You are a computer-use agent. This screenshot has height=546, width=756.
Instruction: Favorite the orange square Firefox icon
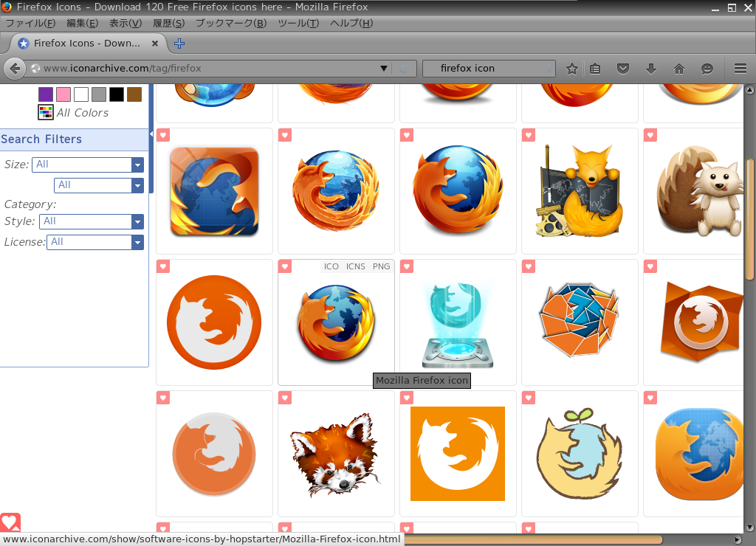407,398
